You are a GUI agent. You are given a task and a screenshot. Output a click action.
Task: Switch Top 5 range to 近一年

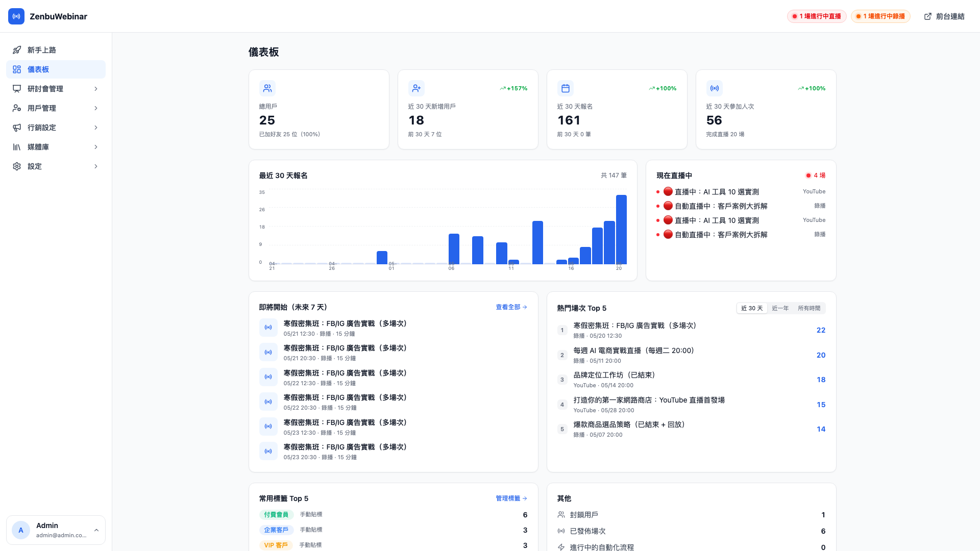(780, 308)
